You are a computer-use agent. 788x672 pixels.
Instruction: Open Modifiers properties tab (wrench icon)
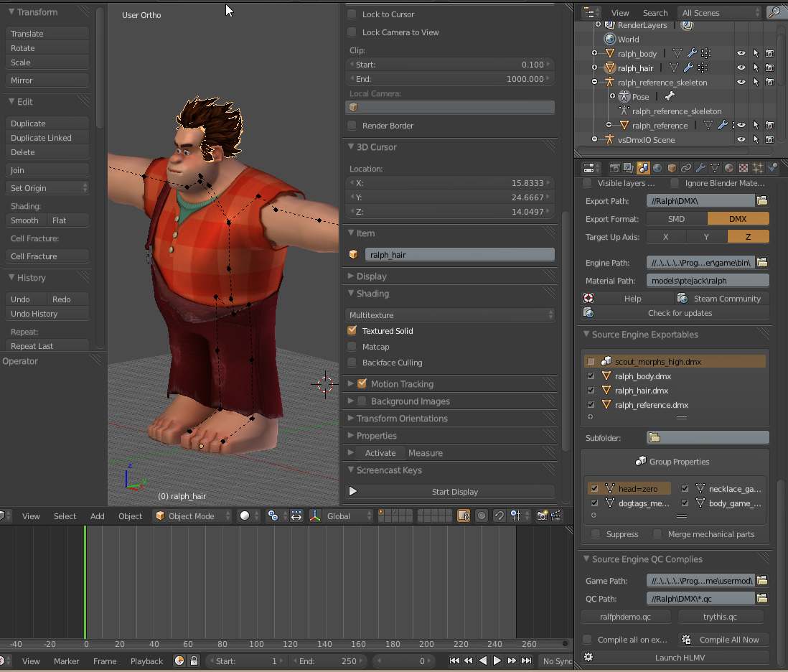click(700, 168)
